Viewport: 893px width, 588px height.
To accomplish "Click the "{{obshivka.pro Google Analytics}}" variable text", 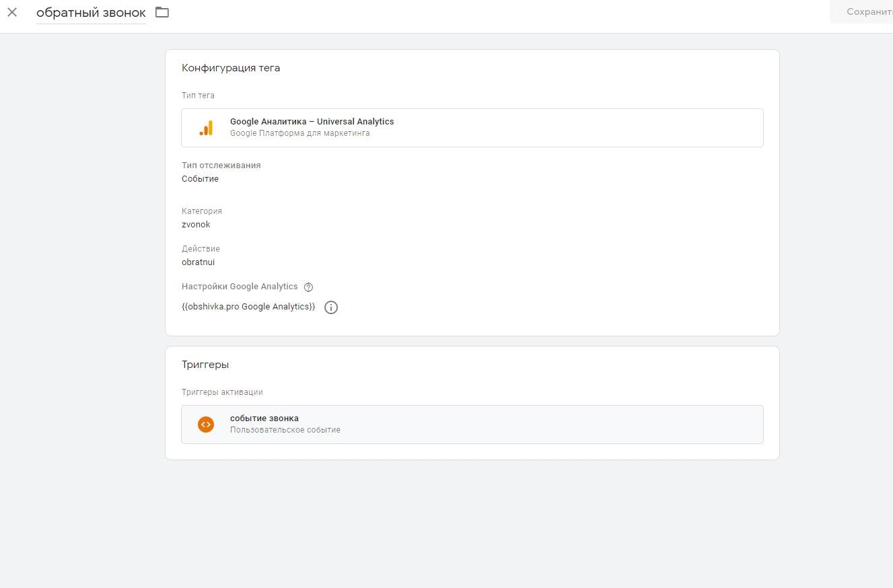I will point(248,307).
